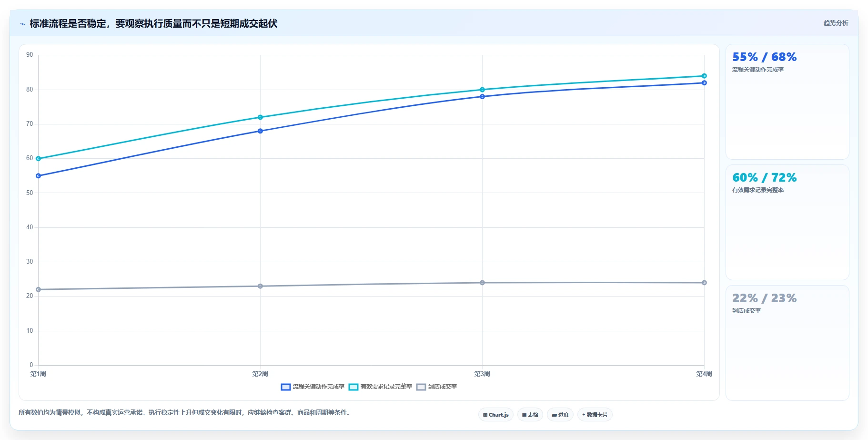Click the cyan line point at 第1周 (60)
The width and height of the screenshot is (868, 440).
pos(39,159)
